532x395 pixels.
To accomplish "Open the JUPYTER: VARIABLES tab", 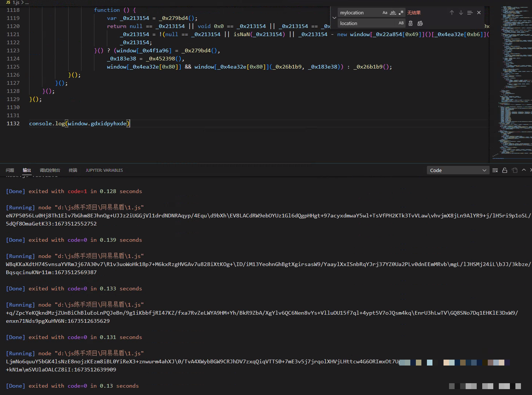I will (x=104, y=170).
